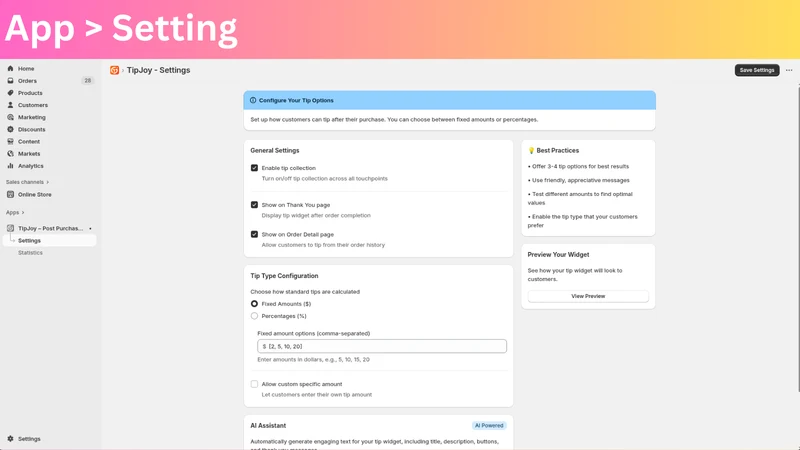Click the Products tag icon
The height and width of the screenshot is (450, 800).
tap(10, 93)
